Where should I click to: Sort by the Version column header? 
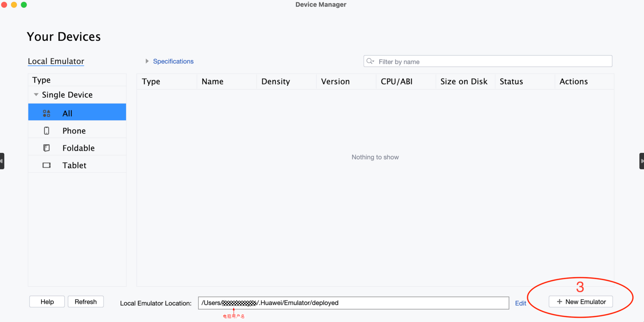click(x=346, y=81)
